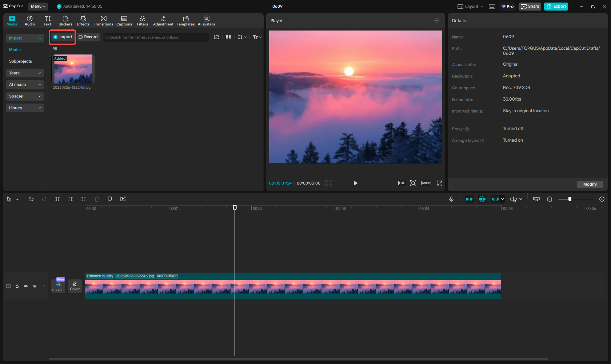Click the split clip tool in timeline toolbar
The width and height of the screenshot is (611, 364).
click(x=57, y=199)
